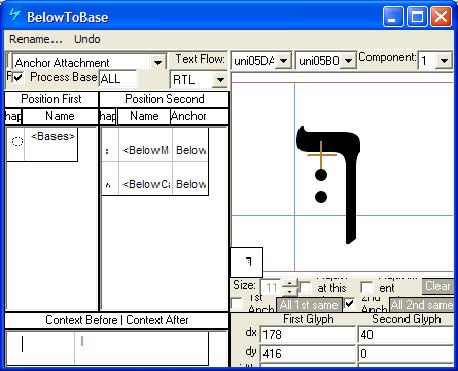Click the Name column under Position First
458x371 pixels.
(60, 116)
